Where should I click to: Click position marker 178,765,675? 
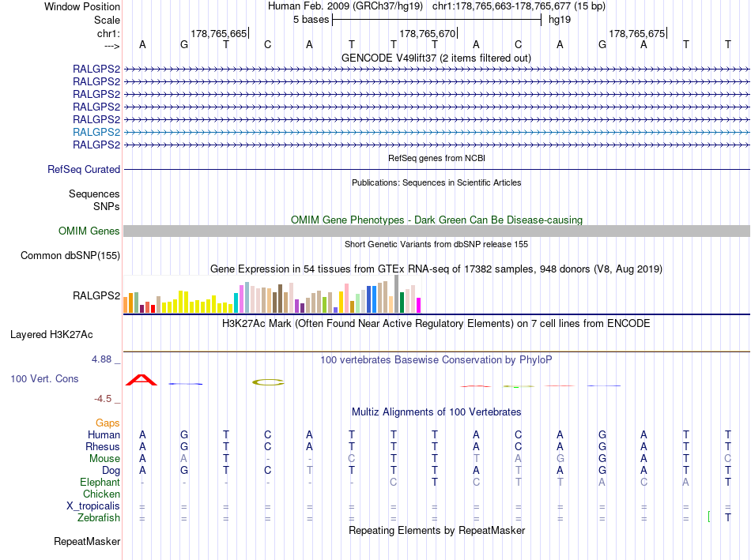[637, 33]
